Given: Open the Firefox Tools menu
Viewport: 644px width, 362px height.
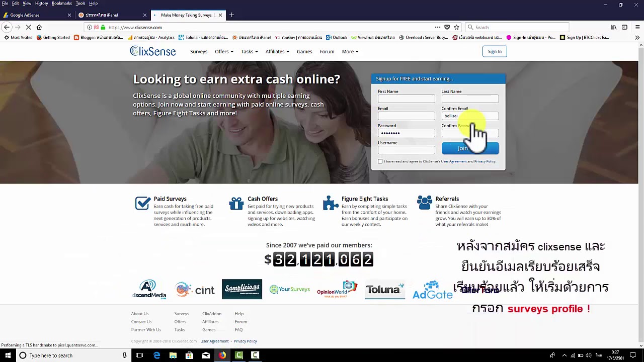Looking at the screenshot, I should click(80, 4).
